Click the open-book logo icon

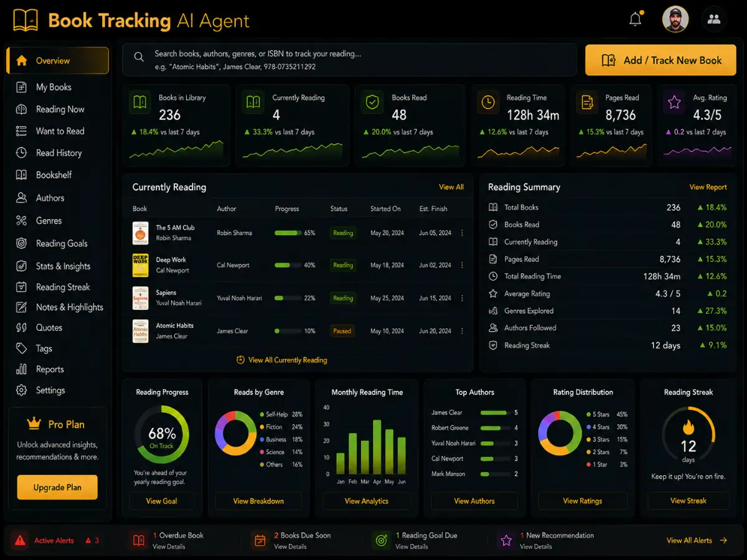click(x=25, y=20)
